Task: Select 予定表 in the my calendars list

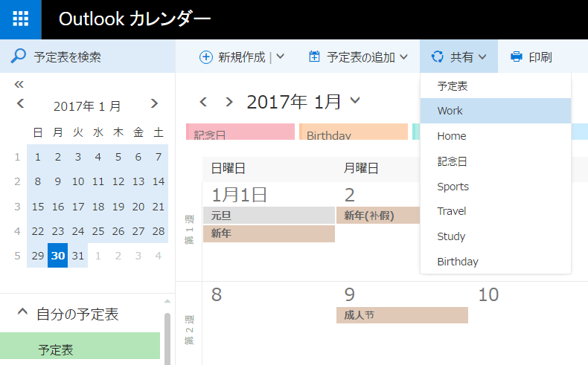Action: pos(80,346)
